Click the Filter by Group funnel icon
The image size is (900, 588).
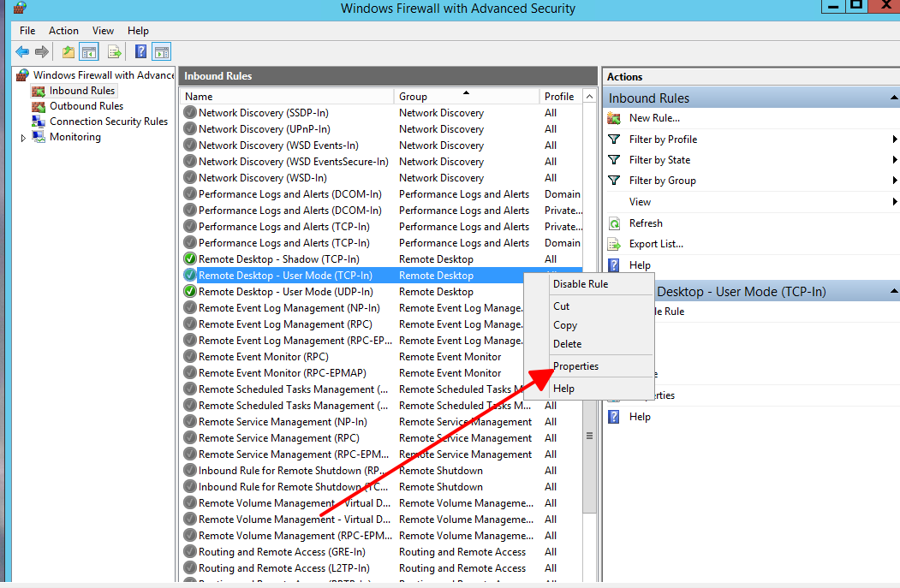614,181
